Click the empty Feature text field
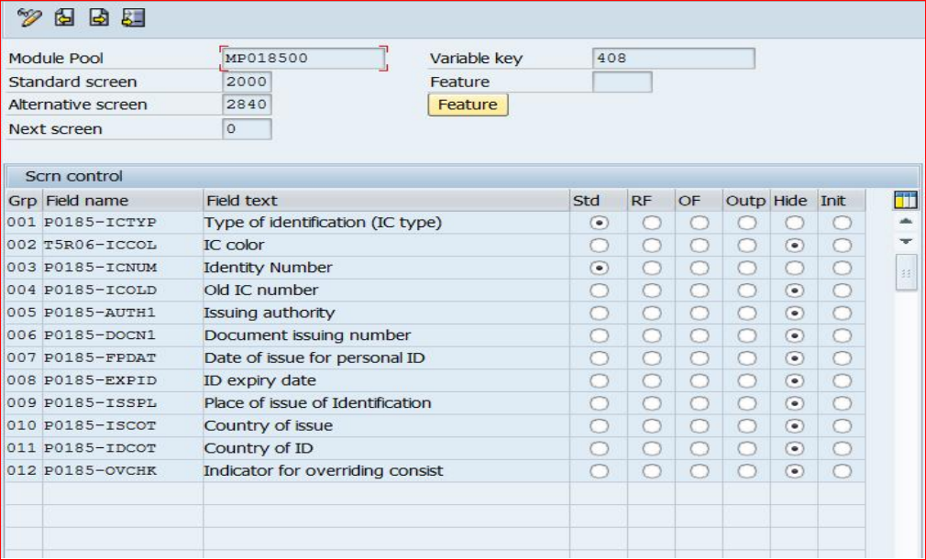The image size is (926, 560). [x=622, y=82]
